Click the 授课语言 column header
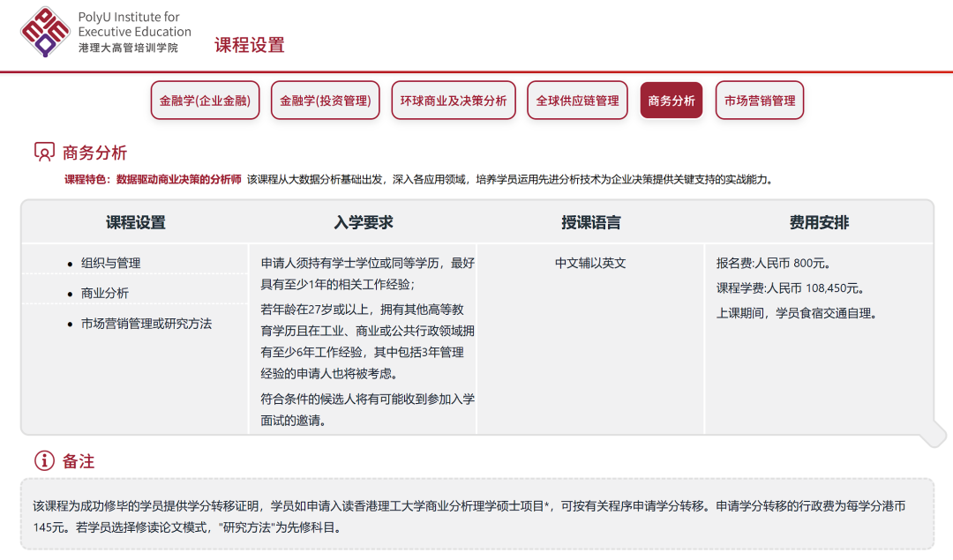 point(590,222)
